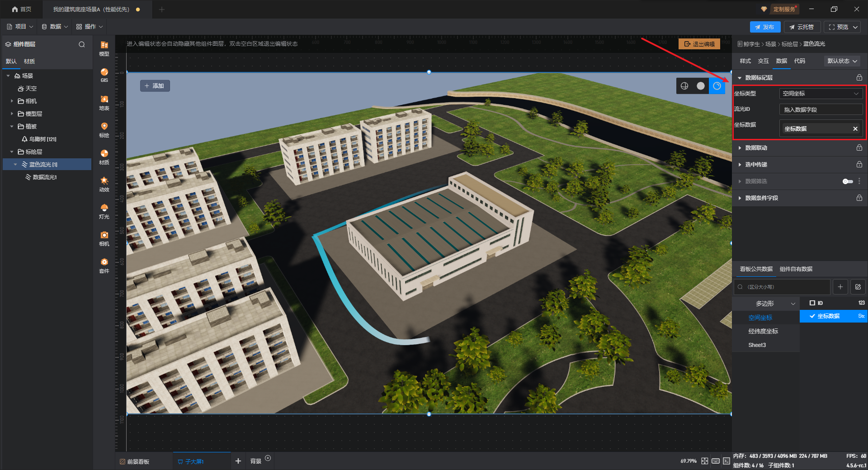
Task: Select the wireframe globe view mode icon
Action: click(x=684, y=86)
